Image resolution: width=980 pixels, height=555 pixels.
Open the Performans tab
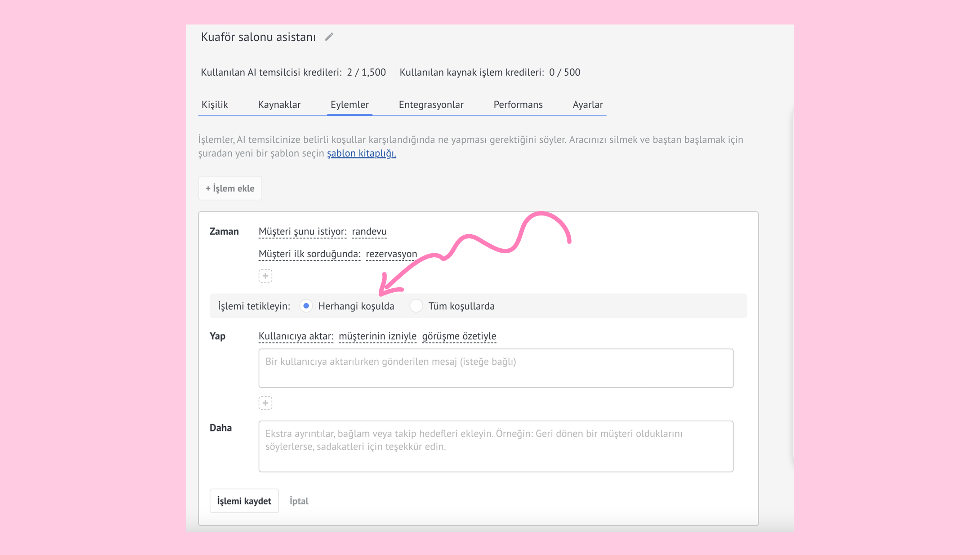point(518,105)
